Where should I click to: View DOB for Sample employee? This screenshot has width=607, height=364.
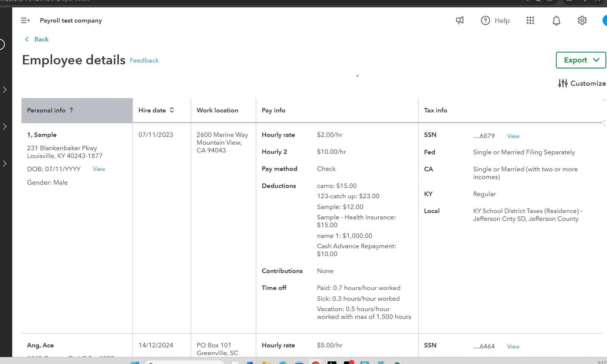tap(99, 169)
